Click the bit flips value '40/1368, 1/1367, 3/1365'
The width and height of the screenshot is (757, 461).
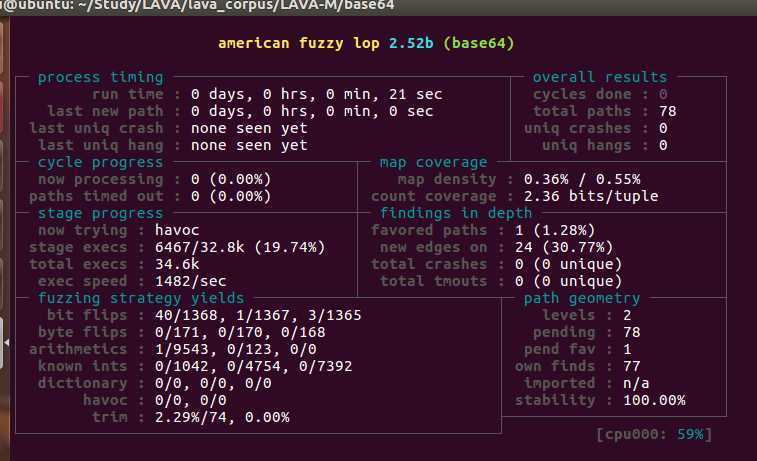point(258,315)
